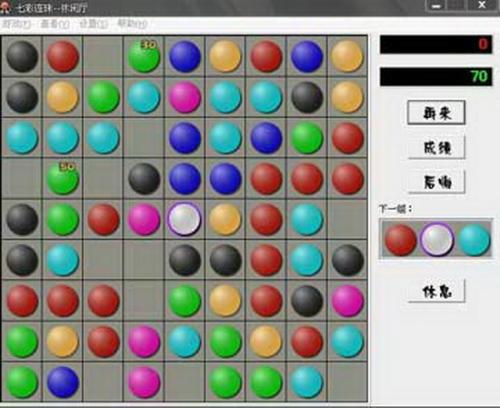Click the green ball in the third row

coord(307,138)
